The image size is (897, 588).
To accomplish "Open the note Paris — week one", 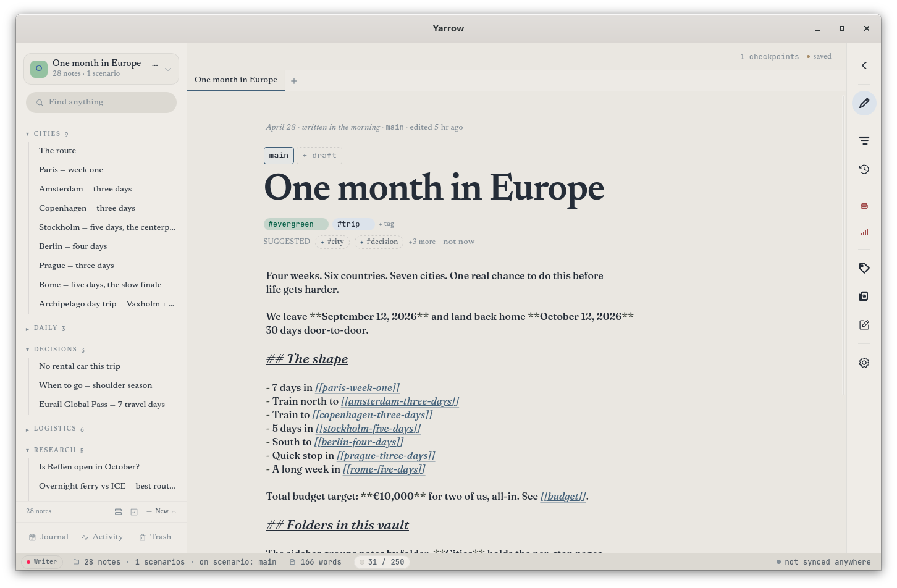I will (71, 170).
